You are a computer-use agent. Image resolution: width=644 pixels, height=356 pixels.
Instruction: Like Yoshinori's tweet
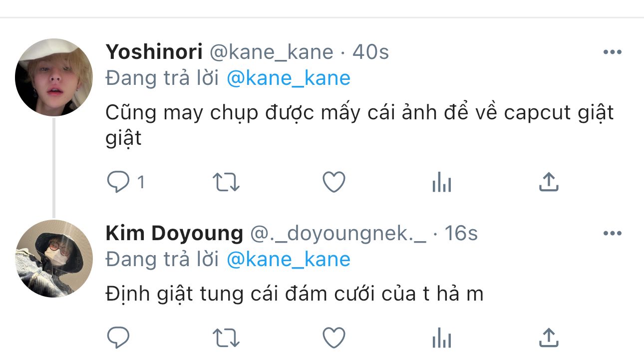pos(334,183)
